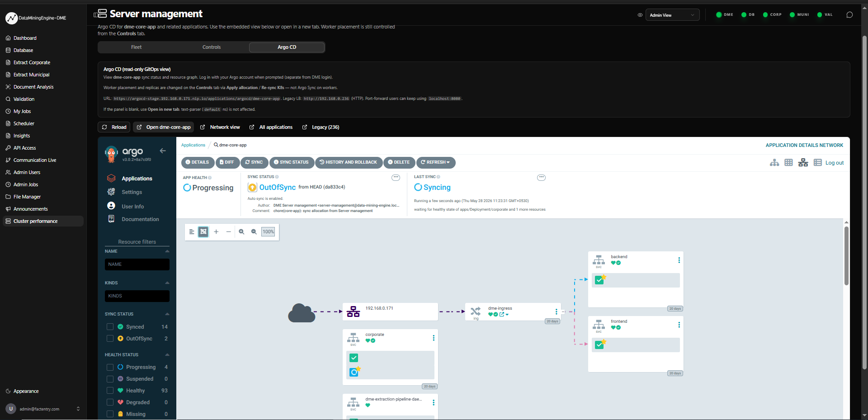Click the sync status more options icon
The height and width of the screenshot is (420, 868).
[x=396, y=178]
